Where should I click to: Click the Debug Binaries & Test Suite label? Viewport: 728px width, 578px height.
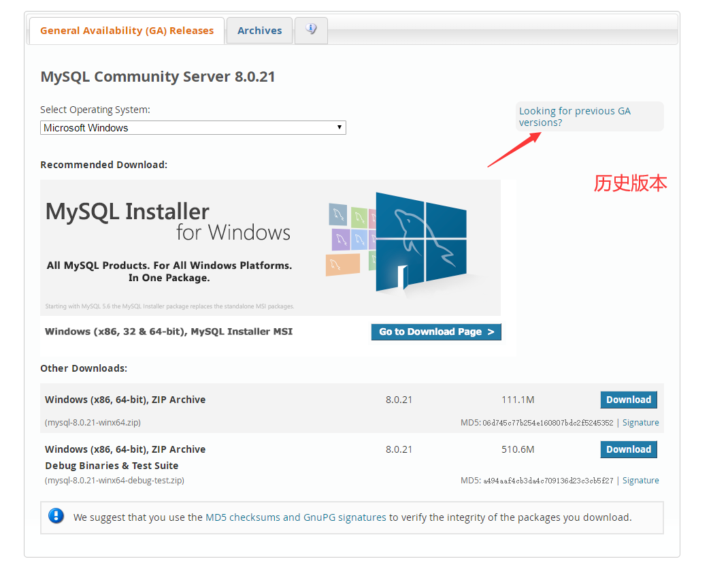(112, 466)
